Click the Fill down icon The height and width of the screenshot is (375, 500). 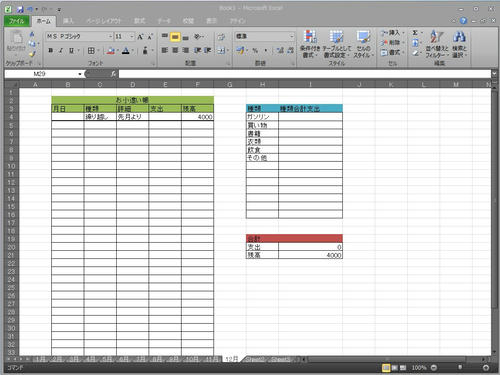[x=415, y=43]
